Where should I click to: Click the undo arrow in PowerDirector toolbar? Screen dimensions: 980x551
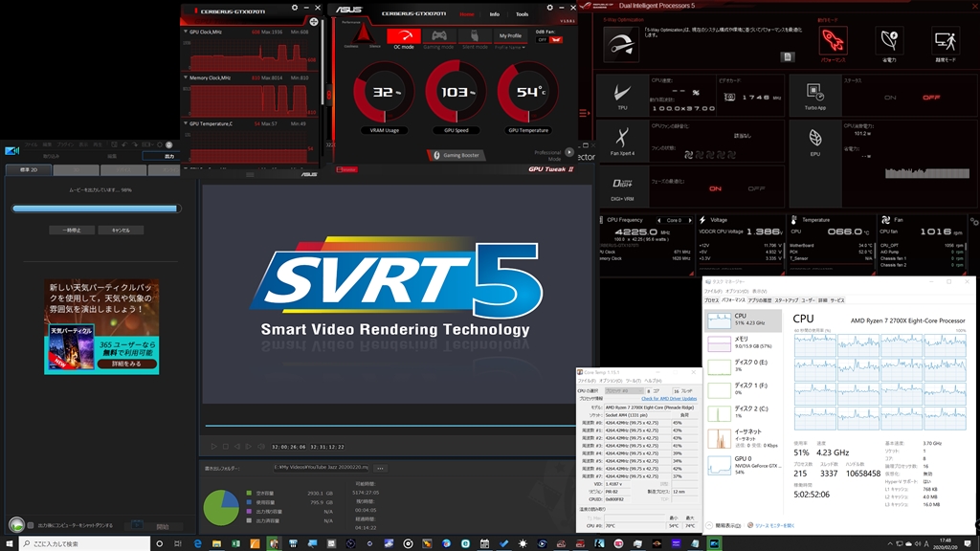click(124, 145)
